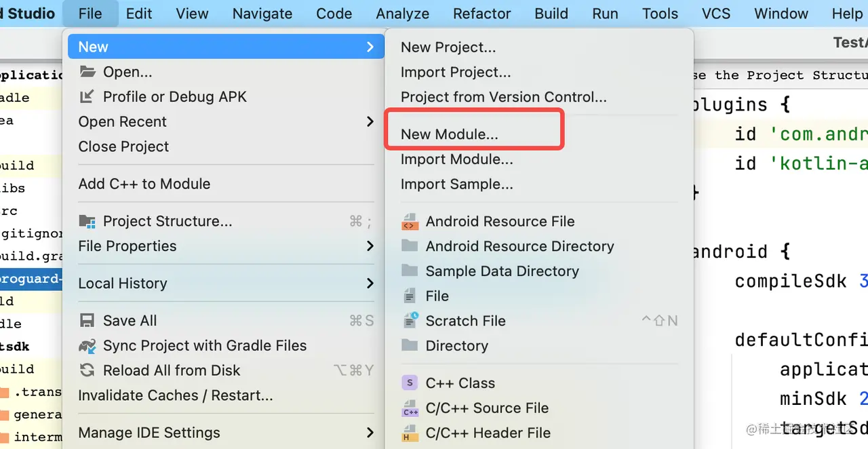Screen dimensions: 868x449
Task: Click the Reload All from Disk icon
Action: (x=87, y=370)
